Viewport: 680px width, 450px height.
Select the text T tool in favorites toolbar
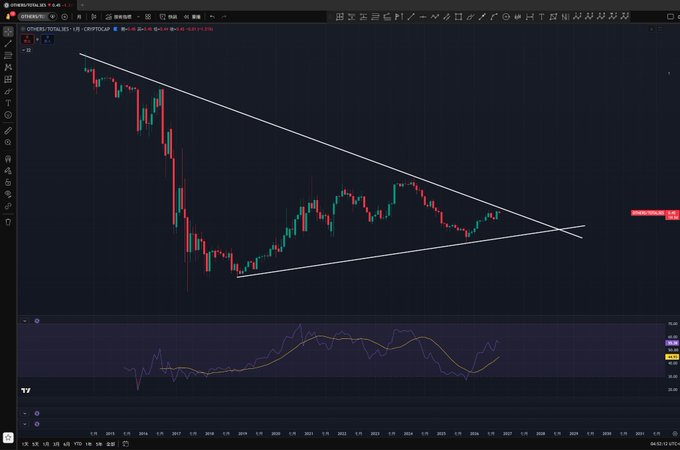(x=541, y=16)
